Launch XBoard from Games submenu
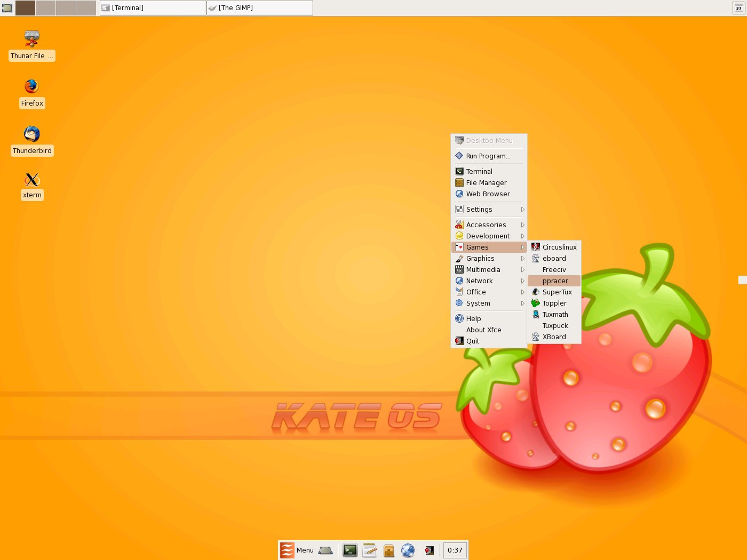 (554, 337)
